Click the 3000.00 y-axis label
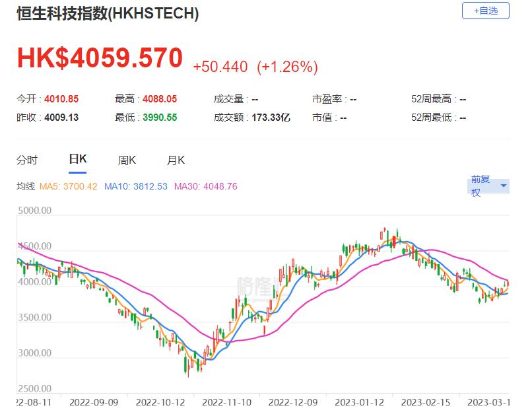This screenshot has height=420, width=530. [x=34, y=353]
